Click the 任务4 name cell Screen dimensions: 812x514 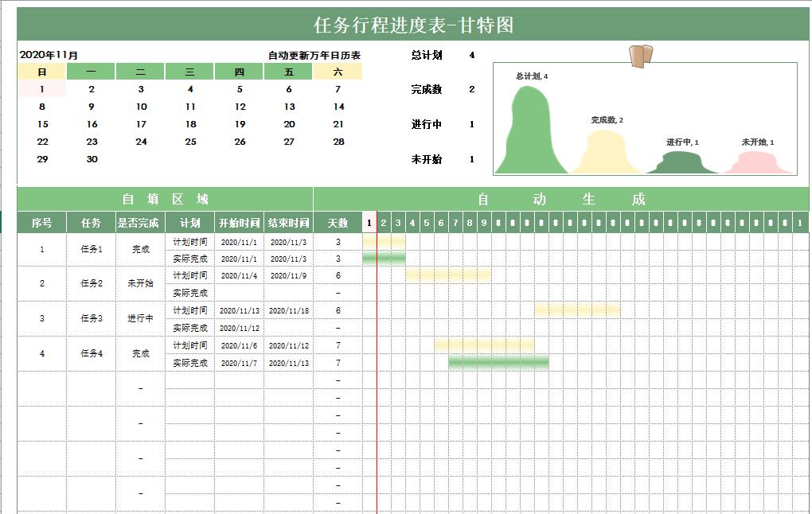pyautogui.click(x=92, y=353)
